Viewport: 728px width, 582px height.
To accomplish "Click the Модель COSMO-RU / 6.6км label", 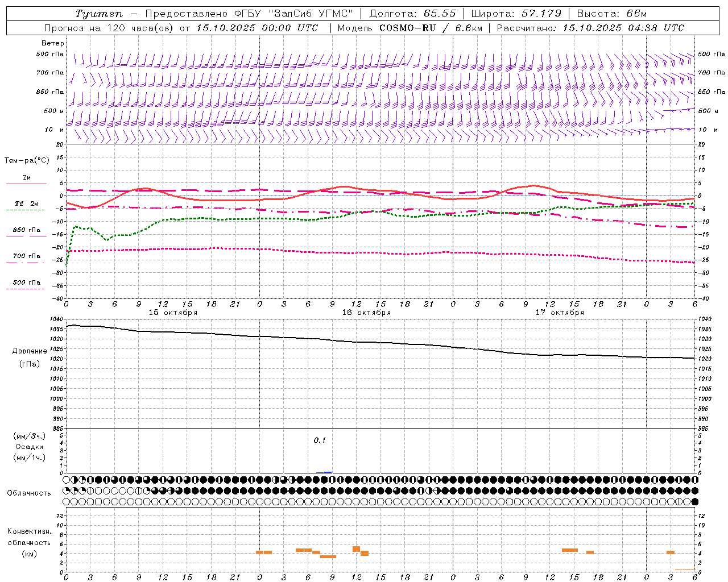I will coord(409,28).
